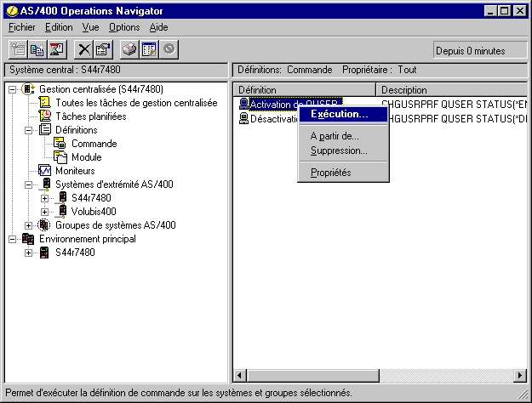Select the Moniteurs tree item label
The image size is (532, 403).
tap(75, 171)
